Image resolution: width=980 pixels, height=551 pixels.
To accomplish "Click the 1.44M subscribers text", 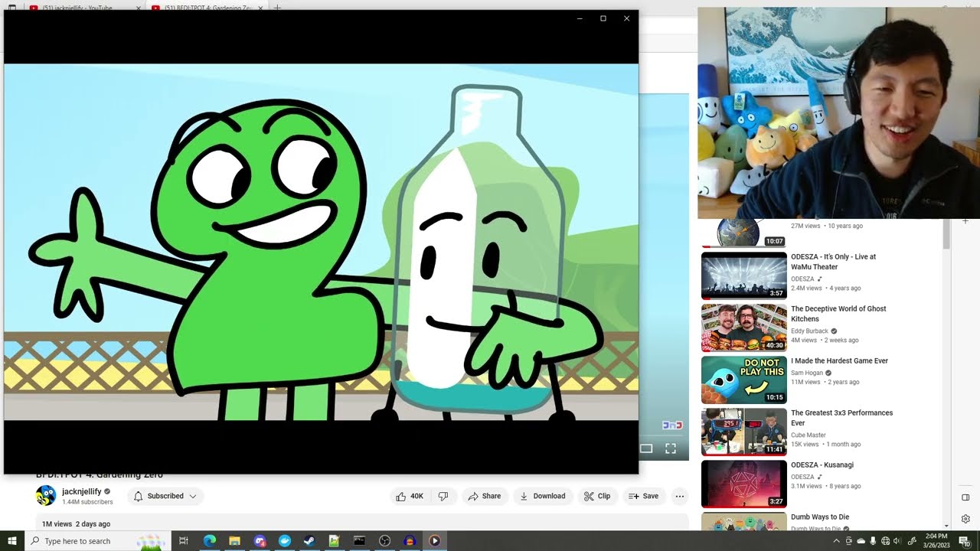I will pyautogui.click(x=87, y=502).
